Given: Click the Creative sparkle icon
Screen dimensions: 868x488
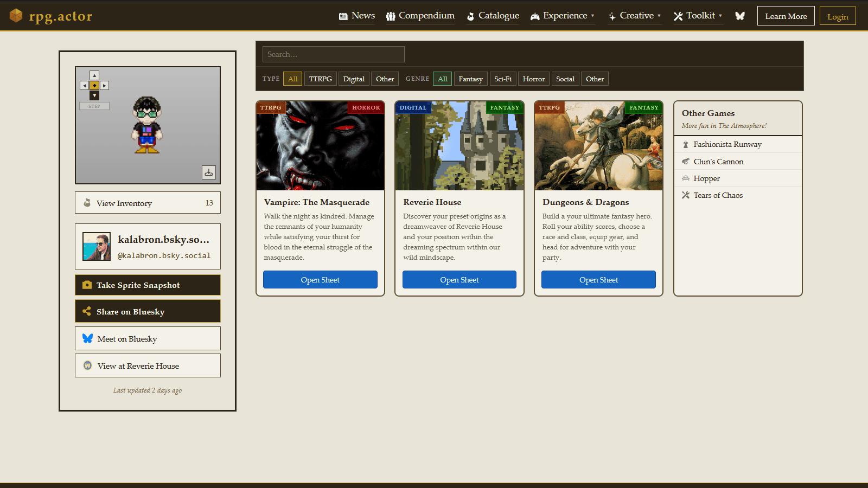Looking at the screenshot, I should tap(612, 16).
